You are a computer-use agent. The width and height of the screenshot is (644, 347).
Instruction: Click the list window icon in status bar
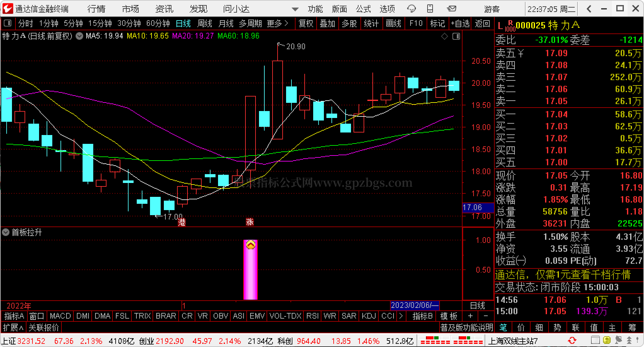tap(595, 340)
